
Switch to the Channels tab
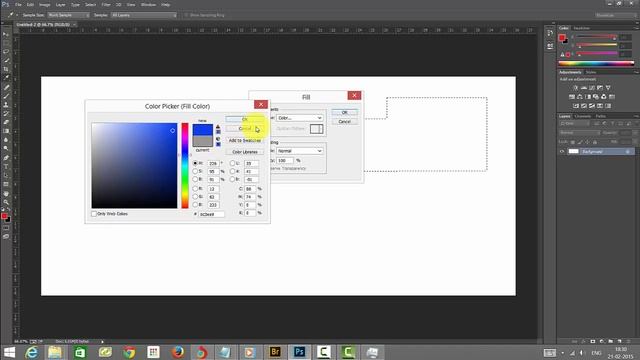(582, 116)
